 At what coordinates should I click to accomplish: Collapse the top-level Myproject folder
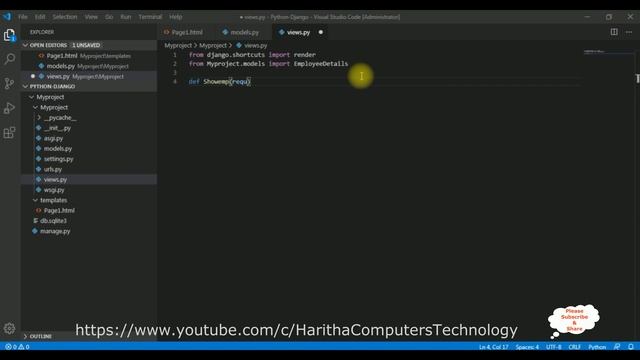coord(32,97)
